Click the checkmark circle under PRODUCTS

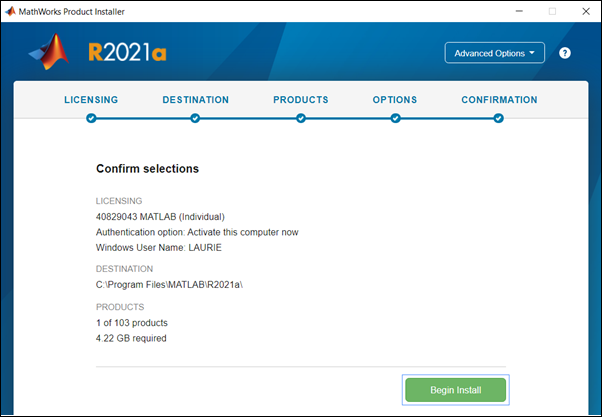click(301, 118)
